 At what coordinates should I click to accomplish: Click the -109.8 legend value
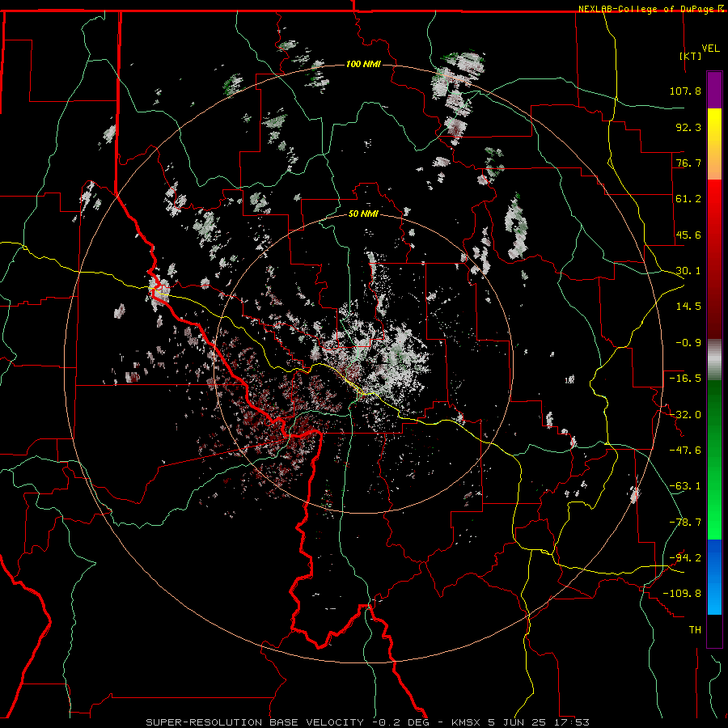pyautogui.click(x=683, y=594)
